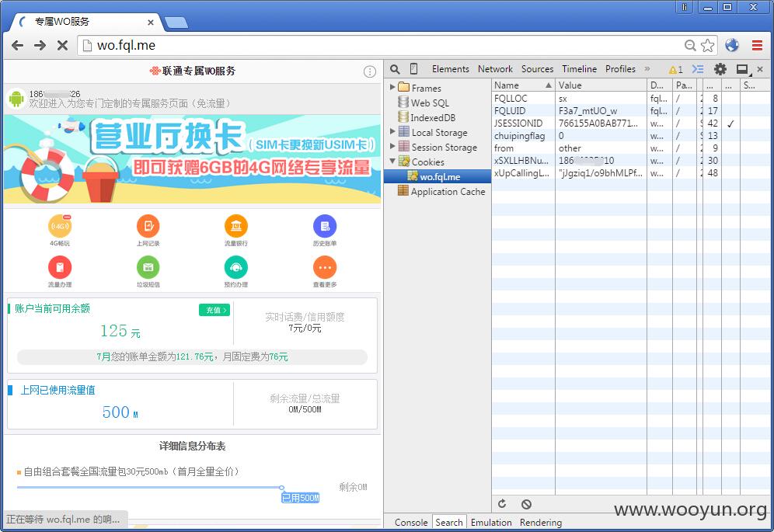Select the chuipingflag cookie row
This screenshot has height=532, width=774.
click(630, 135)
